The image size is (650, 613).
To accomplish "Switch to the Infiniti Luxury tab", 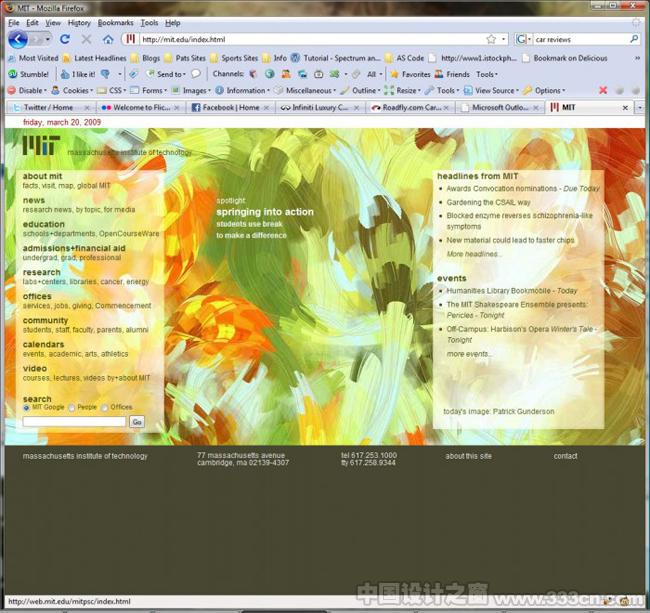I will pyautogui.click(x=319, y=108).
